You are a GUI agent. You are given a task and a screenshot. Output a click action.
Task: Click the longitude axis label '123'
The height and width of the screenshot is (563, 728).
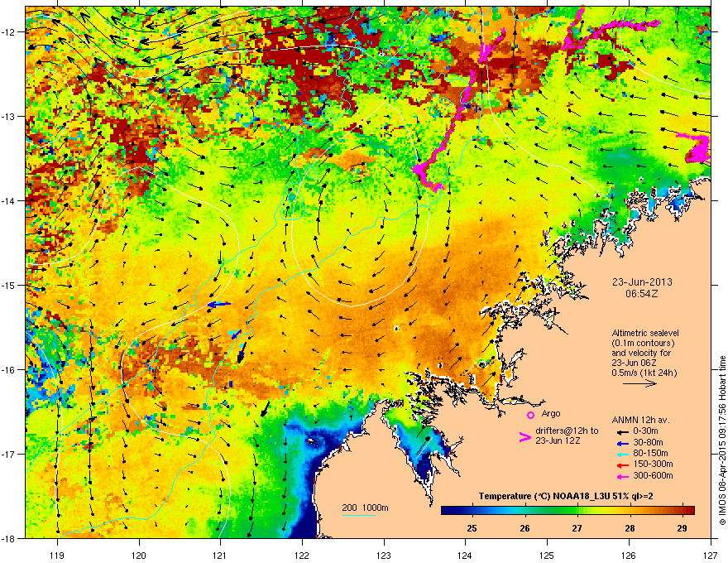click(x=384, y=555)
